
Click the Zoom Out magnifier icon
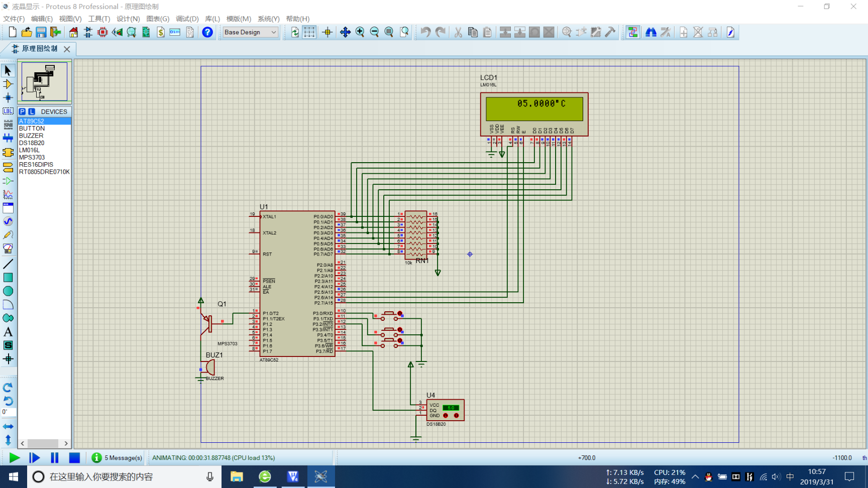[375, 32]
